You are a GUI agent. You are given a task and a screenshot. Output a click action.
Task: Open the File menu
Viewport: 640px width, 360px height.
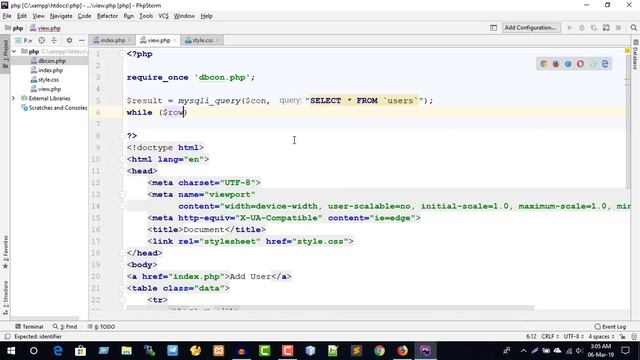click(7, 16)
